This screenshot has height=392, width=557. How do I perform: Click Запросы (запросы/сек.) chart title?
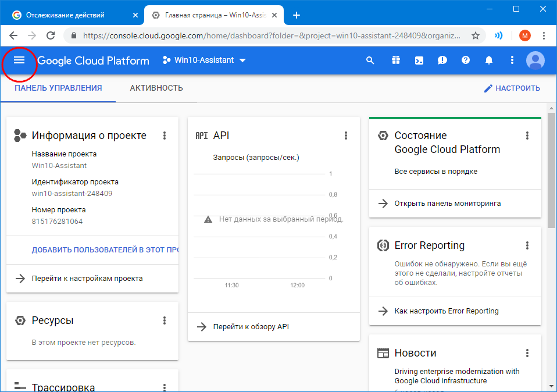(256, 158)
